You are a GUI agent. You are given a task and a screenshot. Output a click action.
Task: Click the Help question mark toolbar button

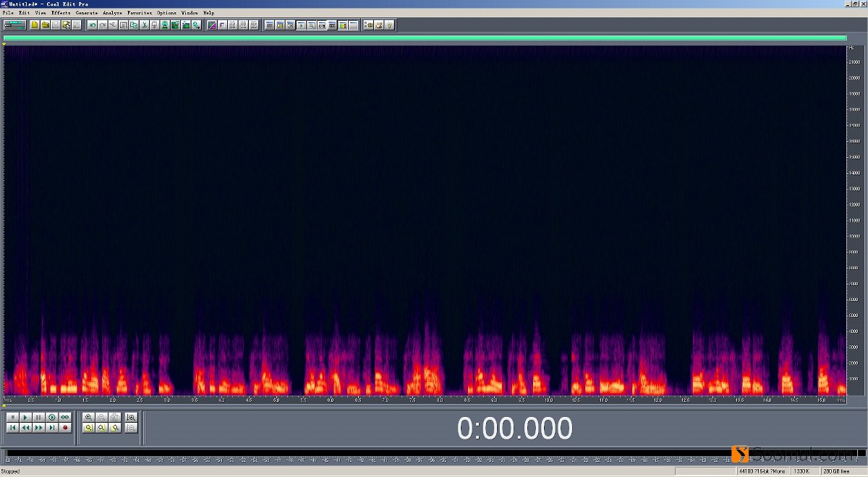point(389,25)
